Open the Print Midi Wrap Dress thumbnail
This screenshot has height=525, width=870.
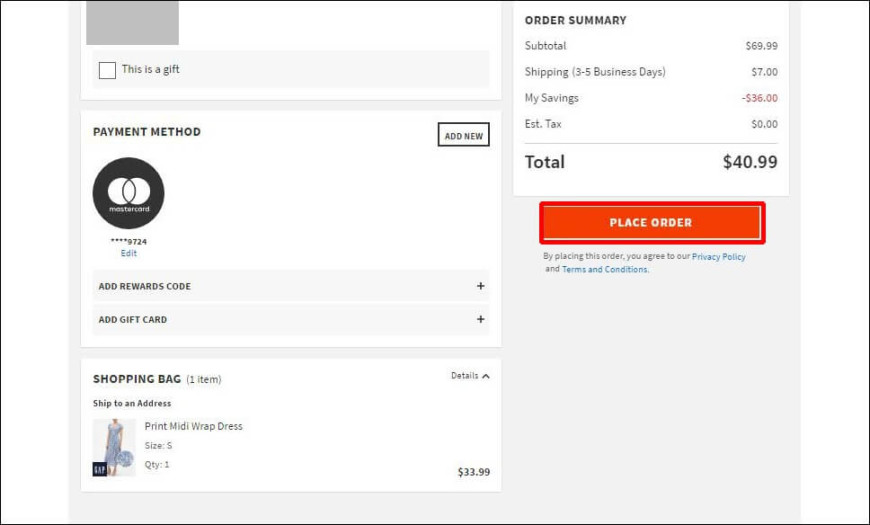(114, 447)
